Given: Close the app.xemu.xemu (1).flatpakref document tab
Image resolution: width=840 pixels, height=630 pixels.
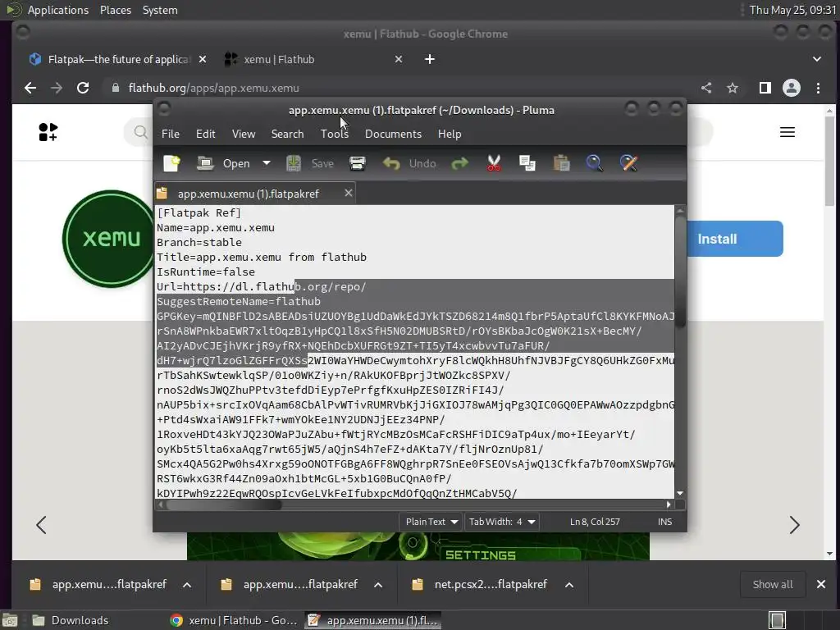Looking at the screenshot, I should pyautogui.click(x=348, y=193).
